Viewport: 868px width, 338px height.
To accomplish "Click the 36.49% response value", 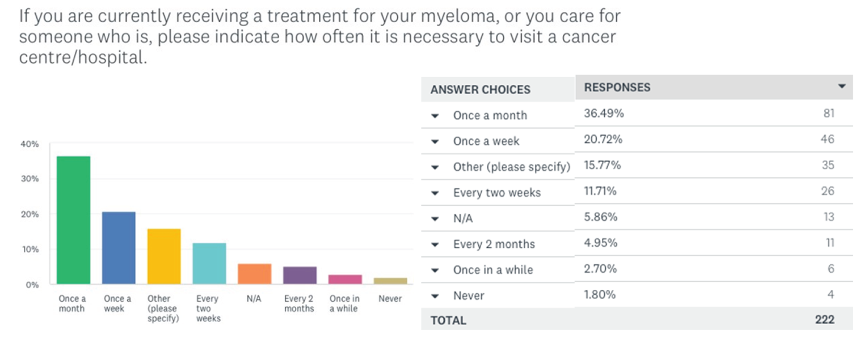I will 604,113.
